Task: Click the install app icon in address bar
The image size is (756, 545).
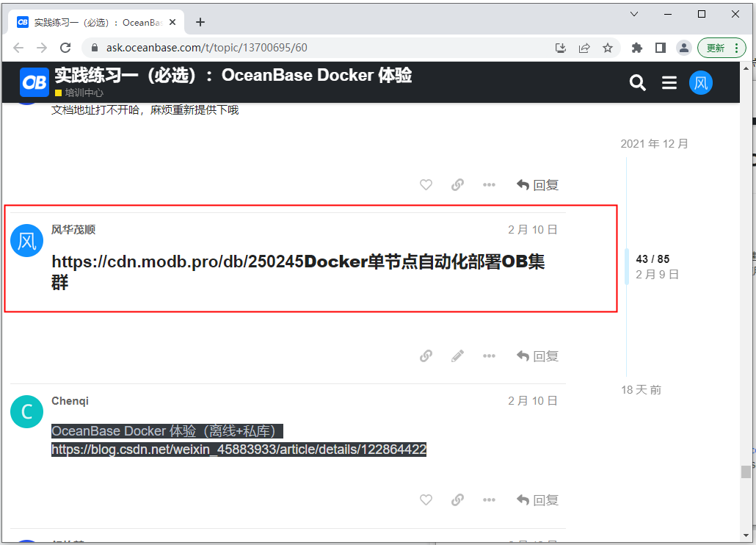Action: (560, 48)
